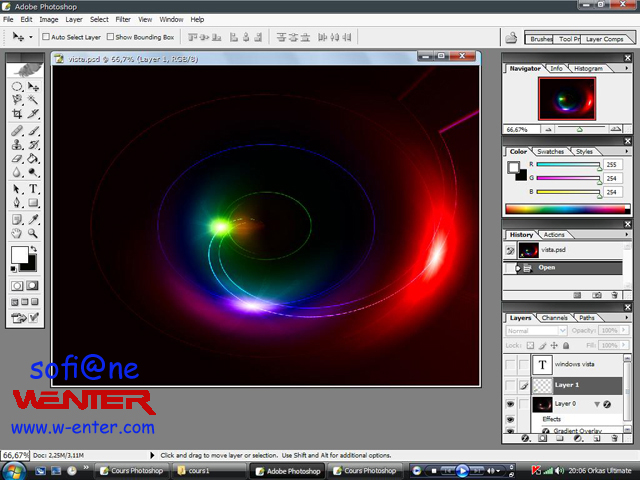Select the Type tool in the toolbox
The height and width of the screenshot is (480, 640).
click(x=33, y=188)
